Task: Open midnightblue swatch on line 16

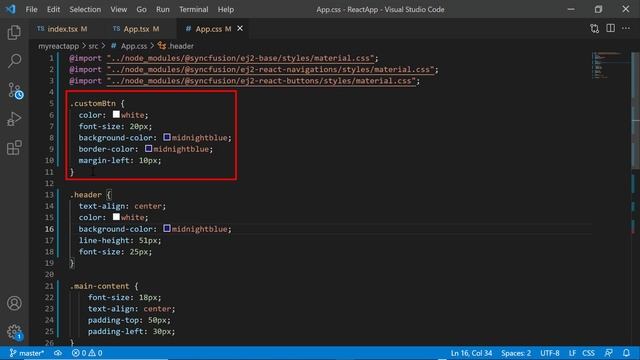Action: pos(167,229)
